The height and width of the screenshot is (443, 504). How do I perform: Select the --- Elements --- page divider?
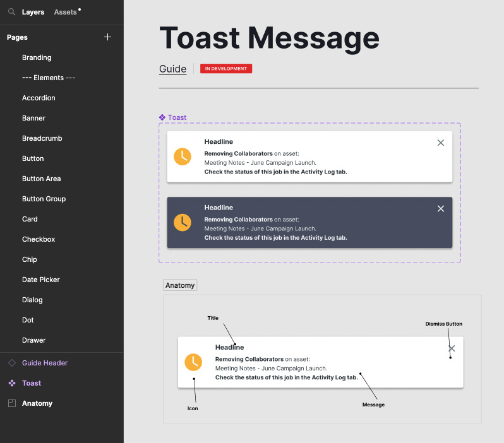coord(49,78)
